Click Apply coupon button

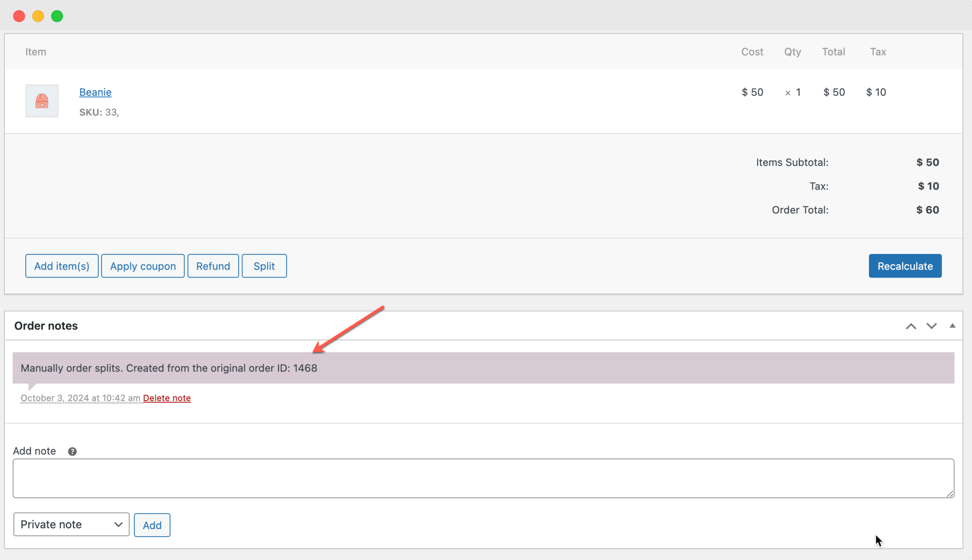[x=143, y=266]
